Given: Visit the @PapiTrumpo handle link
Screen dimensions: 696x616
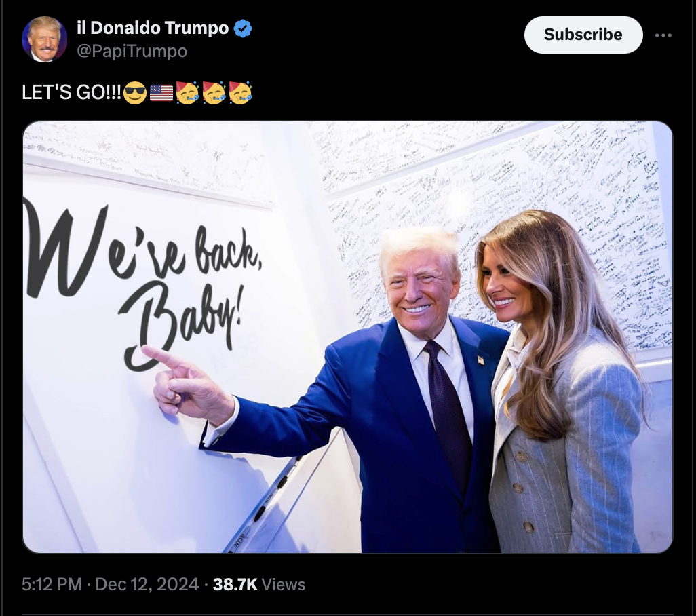Looking at the screenshot, I should pyautogui.click(x=132, y=51).
